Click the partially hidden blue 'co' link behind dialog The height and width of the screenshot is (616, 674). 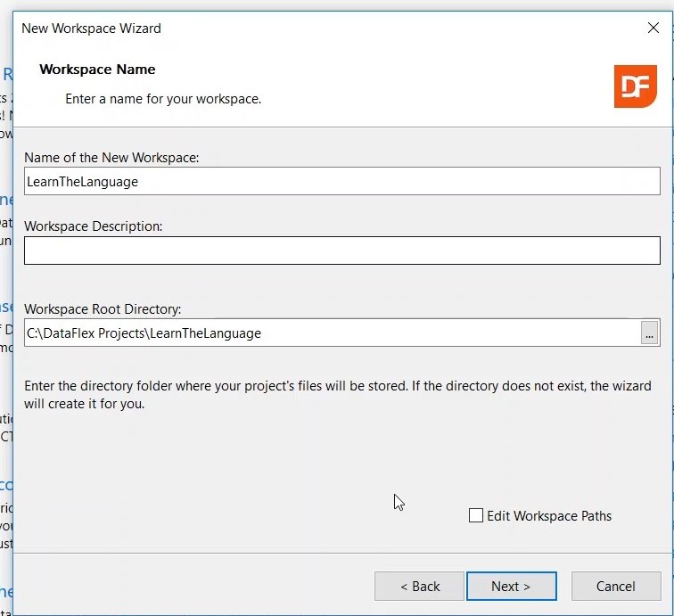(x=6, y=484)
